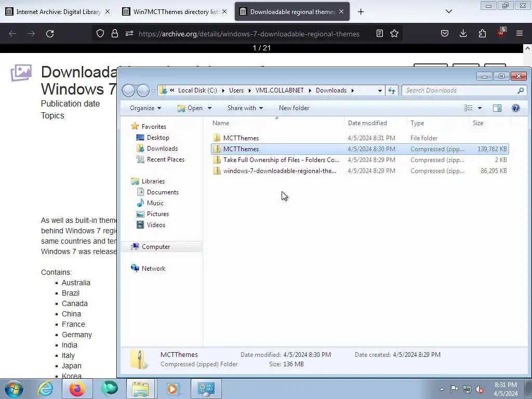Open the Share with menu

click(x=245, y=108)
